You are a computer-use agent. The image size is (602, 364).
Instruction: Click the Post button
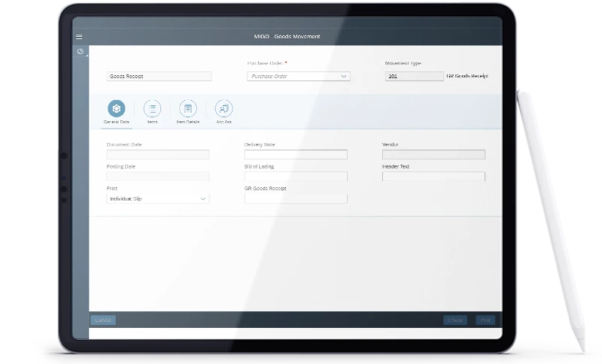[485, 320]
